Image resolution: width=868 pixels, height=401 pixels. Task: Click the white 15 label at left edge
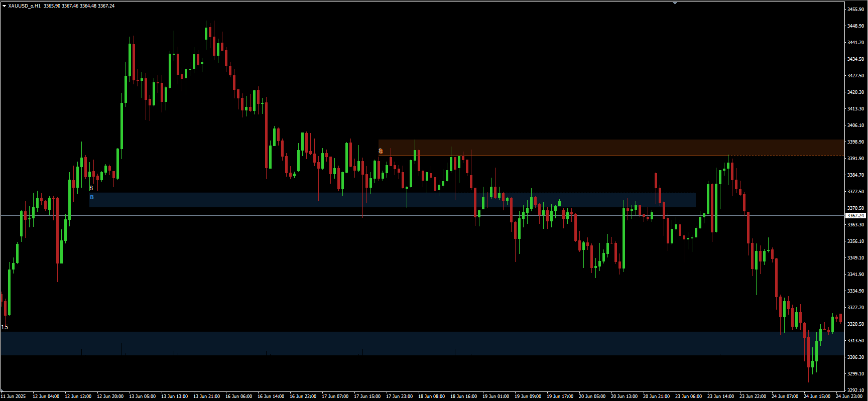tap(5, 327)
